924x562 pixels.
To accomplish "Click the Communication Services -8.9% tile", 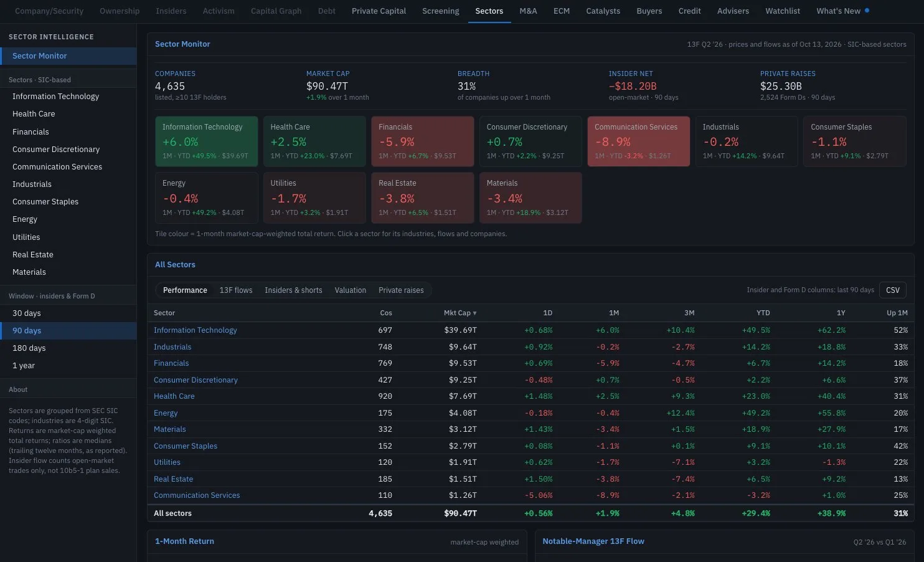I will coord(638,141).
